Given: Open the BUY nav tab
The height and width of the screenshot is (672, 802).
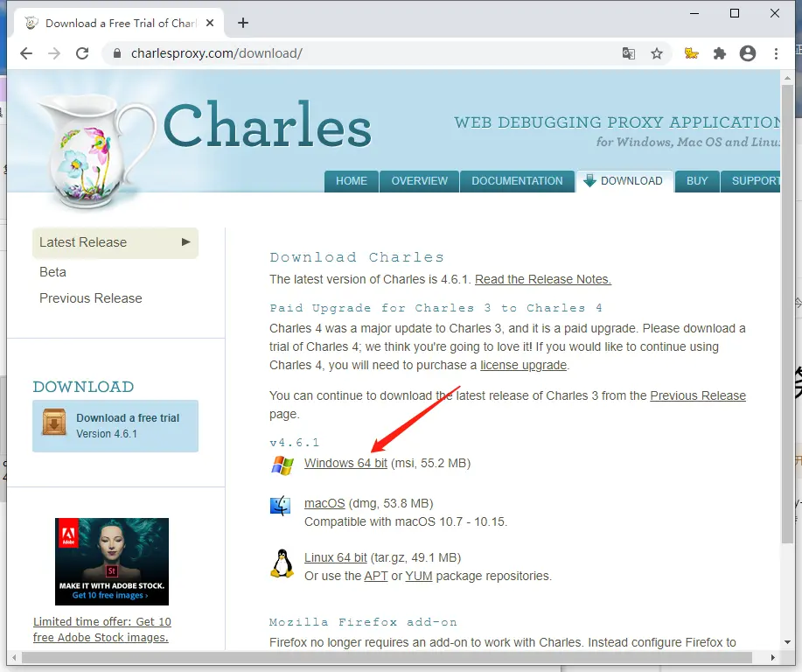Looking at the screenshot, I should point(697,181).
